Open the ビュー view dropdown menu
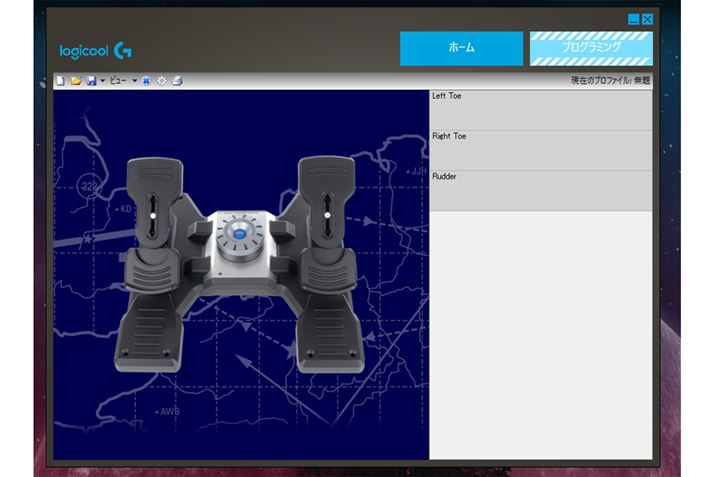Image resolution: width=715 pixels, height=477 pixels. pyautogui.click(x=118, y=80)
